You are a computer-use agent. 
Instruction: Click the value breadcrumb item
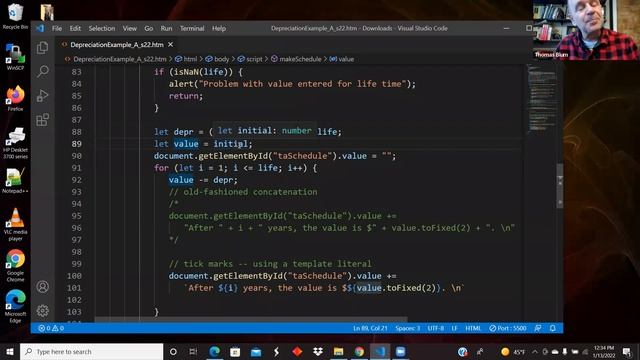[x=342, y=59]
